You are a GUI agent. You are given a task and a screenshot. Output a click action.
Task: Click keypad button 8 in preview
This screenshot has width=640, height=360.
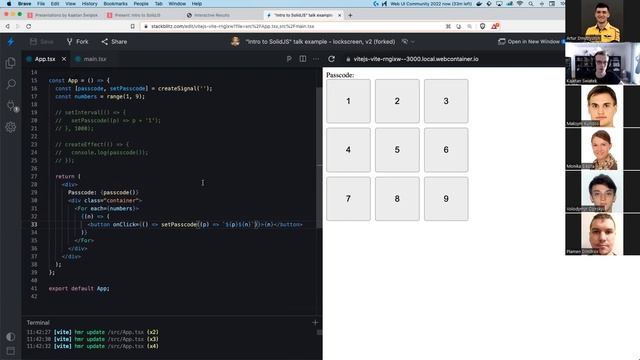[x=397, y=199]
